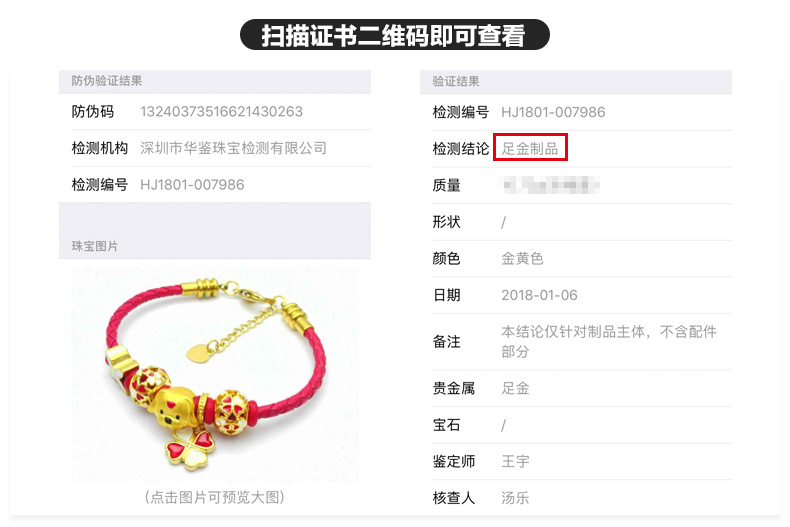The image size is (790, 527).
Task: Select the anti-counterfeit code 13240373516621430263
Action: tap(221, 111)
